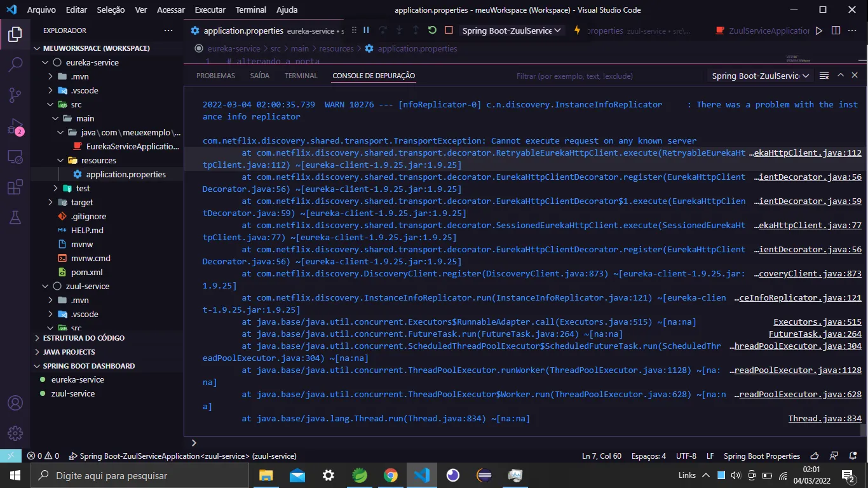Viewport: 868px width, 488px height.
Task: Select debug session Spring Boot-ZuulService dropdown in toolbar
Action: (x=512, y=30)
